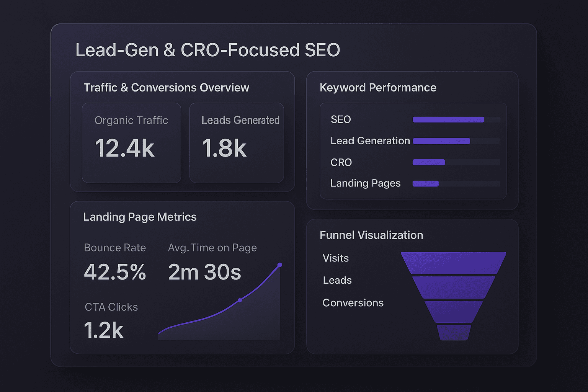Click the CTA Clicks label

[111, 307]
